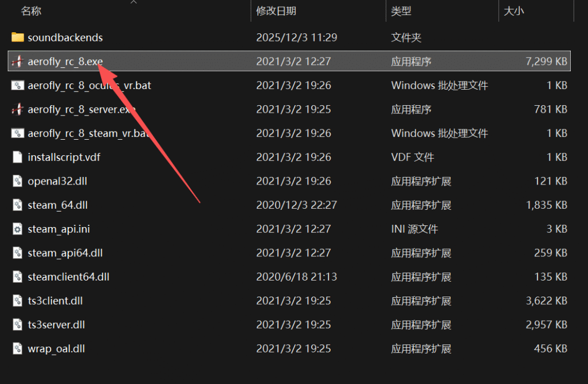
Task: Select the steamclient64.dll file name
Action: [68, 277]
